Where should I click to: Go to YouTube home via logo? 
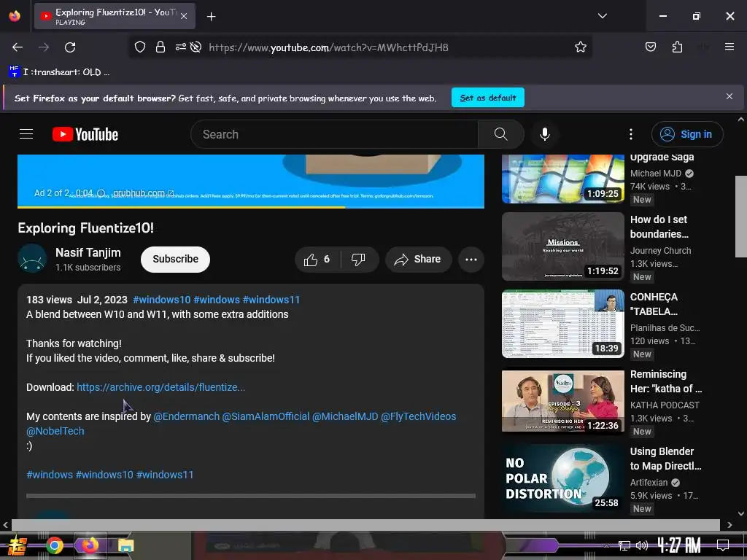(x=85, y=134)
